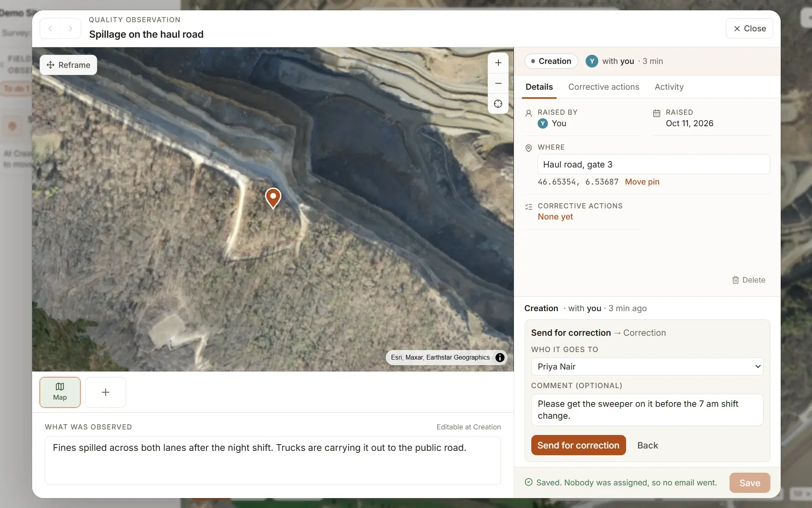This screenshot has height=508, width=812.
Task: Click the Move pin link
Action: [642, 182]
